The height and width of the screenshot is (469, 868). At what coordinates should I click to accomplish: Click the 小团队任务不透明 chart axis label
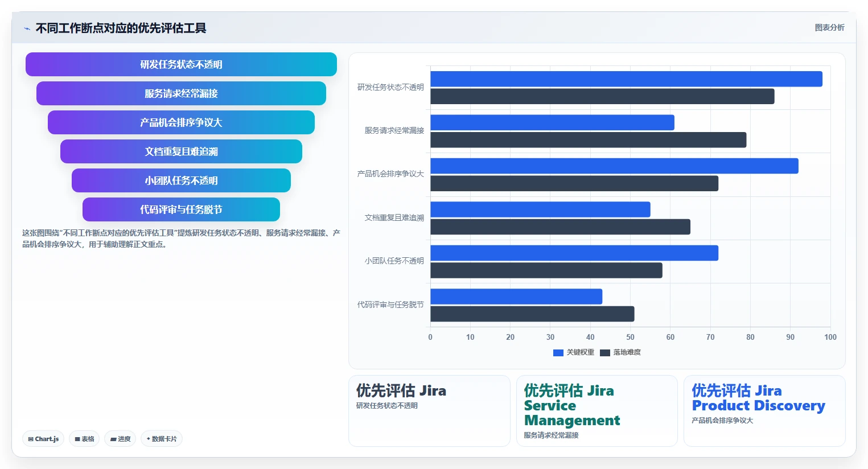394,261
